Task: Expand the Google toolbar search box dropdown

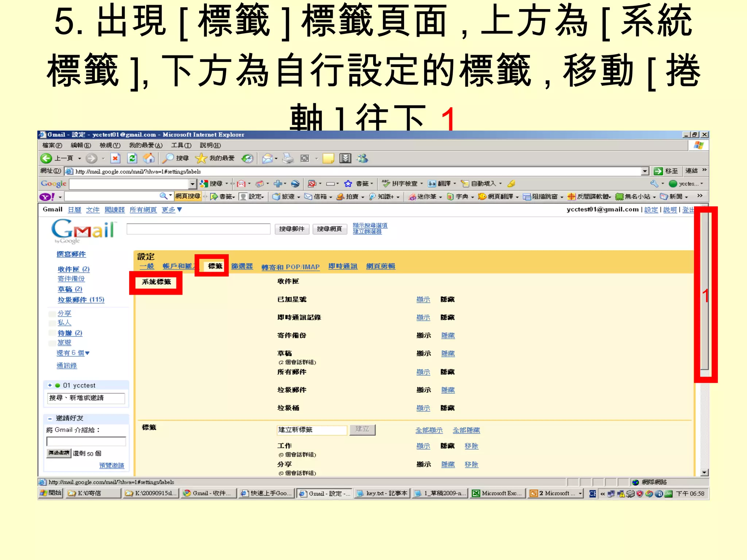Action: [x=192, y=184]
